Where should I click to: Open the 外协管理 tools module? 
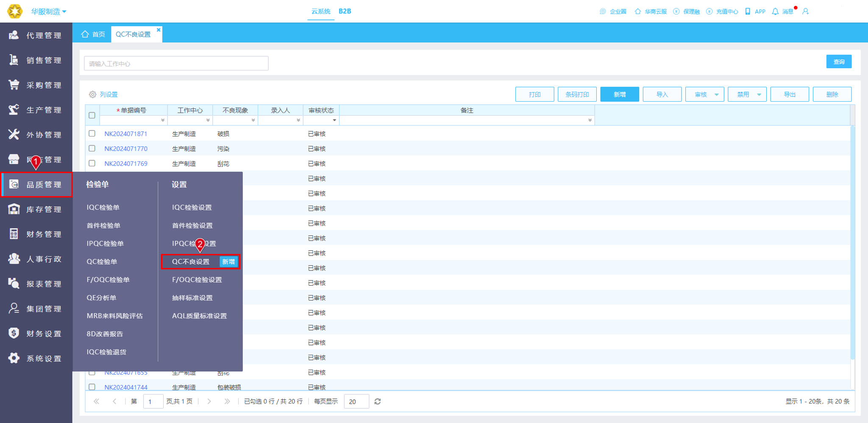[36, 135]
